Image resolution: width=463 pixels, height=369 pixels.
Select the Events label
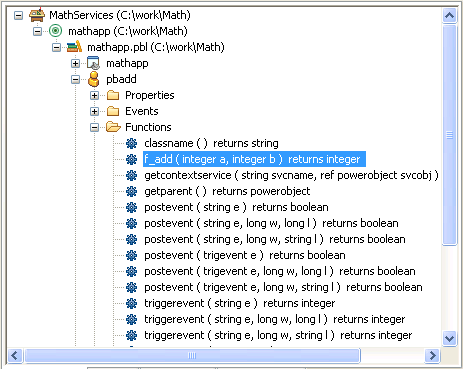142,111
